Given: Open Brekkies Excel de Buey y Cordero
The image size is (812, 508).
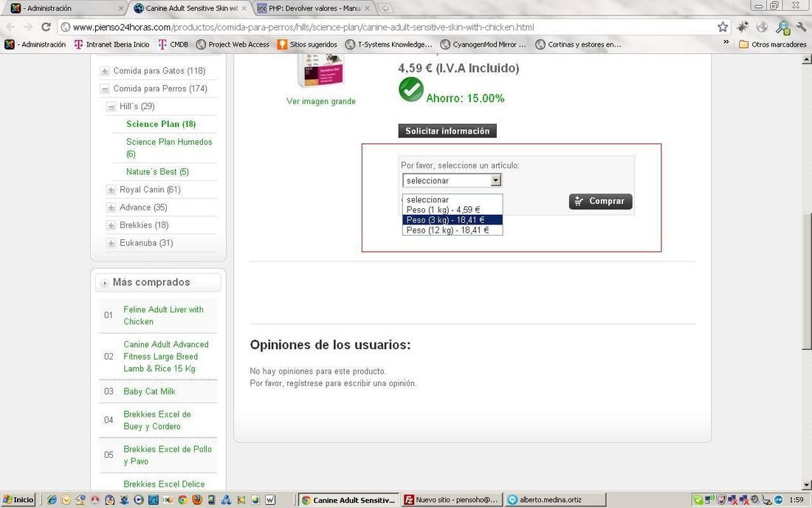Looking at the screenshot, I should pyautogui.click(x=157, y=420).
